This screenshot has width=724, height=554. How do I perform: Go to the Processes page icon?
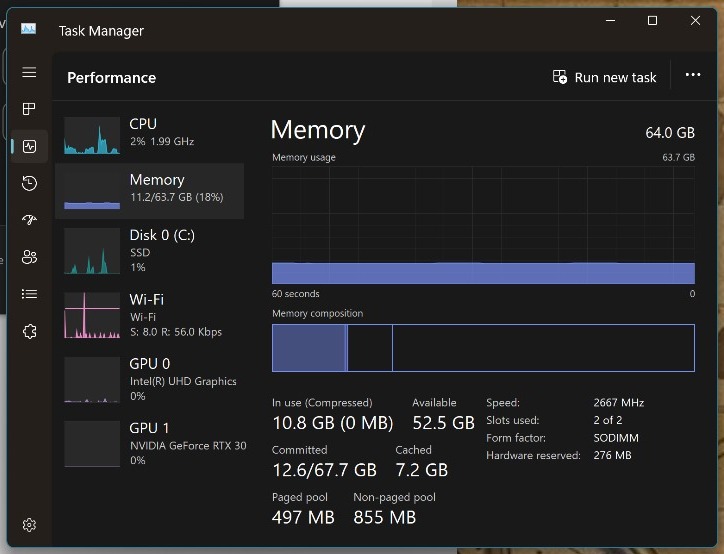pos(29,109)
